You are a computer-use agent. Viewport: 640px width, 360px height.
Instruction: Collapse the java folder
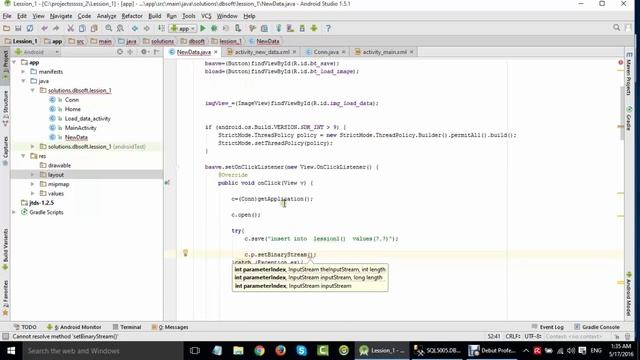tap(23, 81)
